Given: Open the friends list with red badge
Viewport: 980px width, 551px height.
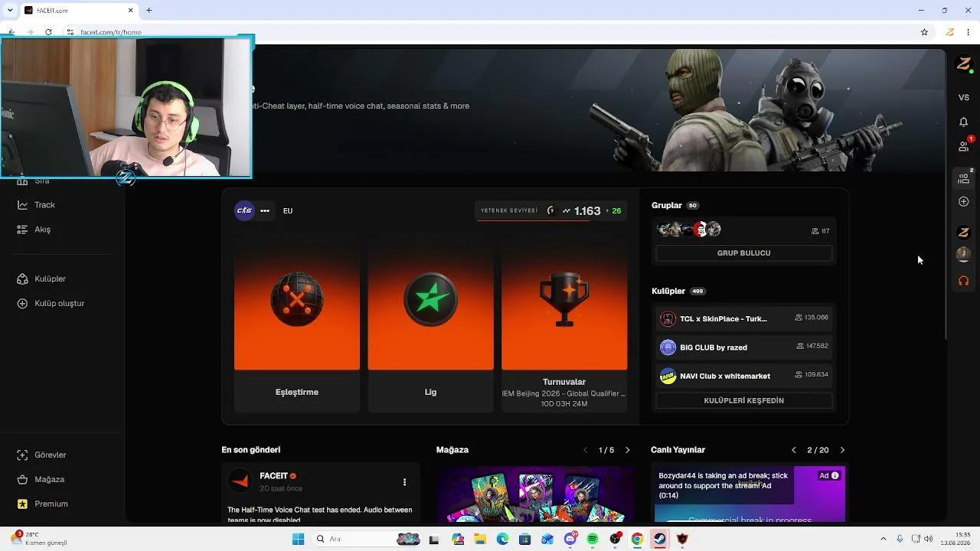Looking at the screenshot, I should click(964, 145).
